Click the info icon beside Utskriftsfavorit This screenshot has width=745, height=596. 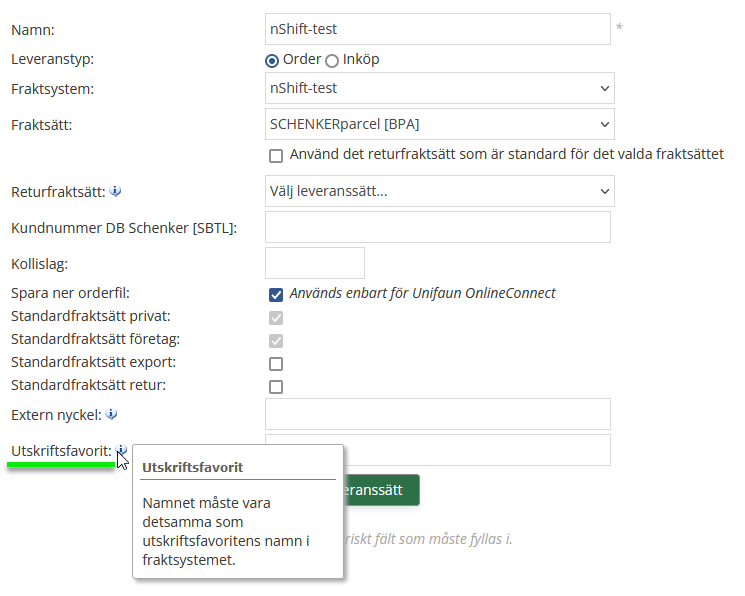[120, 451]
